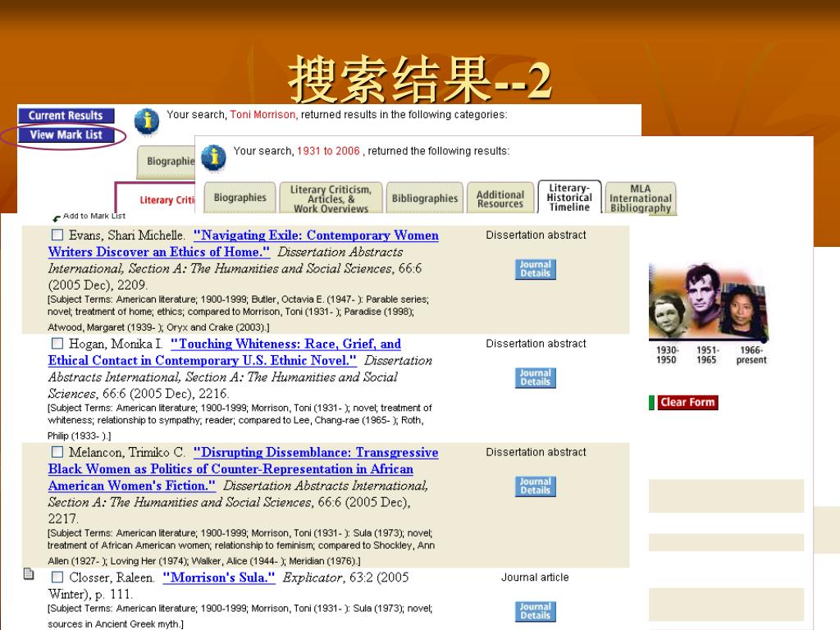The height and width of the screenshot is (630, 840).
Task: Open the Bibliographies tab
Action: [425, 199]
